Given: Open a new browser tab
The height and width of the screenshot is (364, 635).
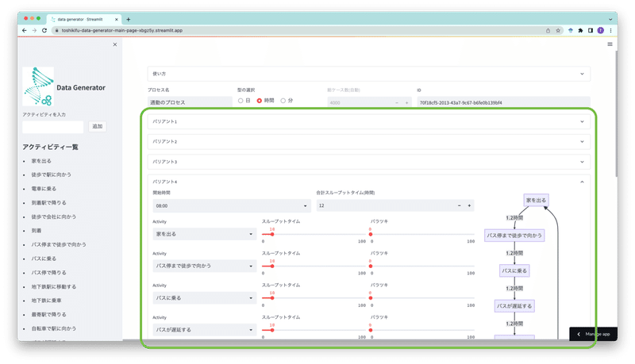Looking at the screenshot, I should [129, 19].
